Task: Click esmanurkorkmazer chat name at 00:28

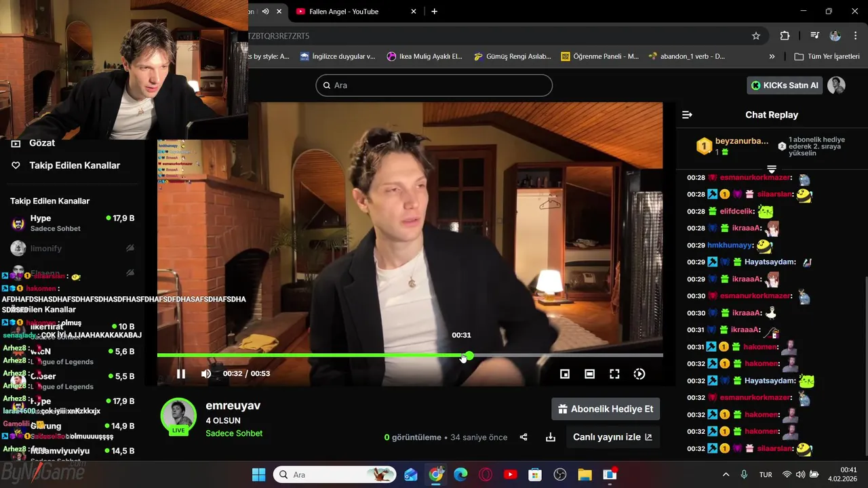Action: tap(755, 178)
